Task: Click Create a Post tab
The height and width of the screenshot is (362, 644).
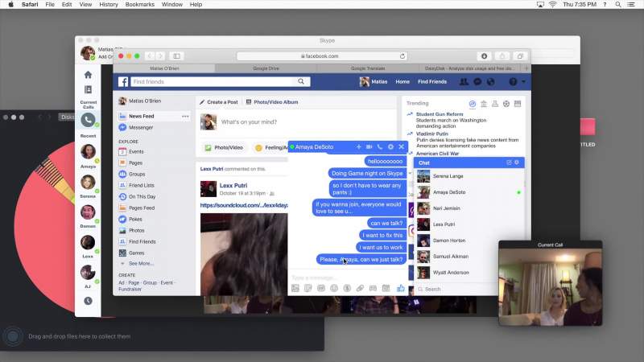Action: (218, 102)
